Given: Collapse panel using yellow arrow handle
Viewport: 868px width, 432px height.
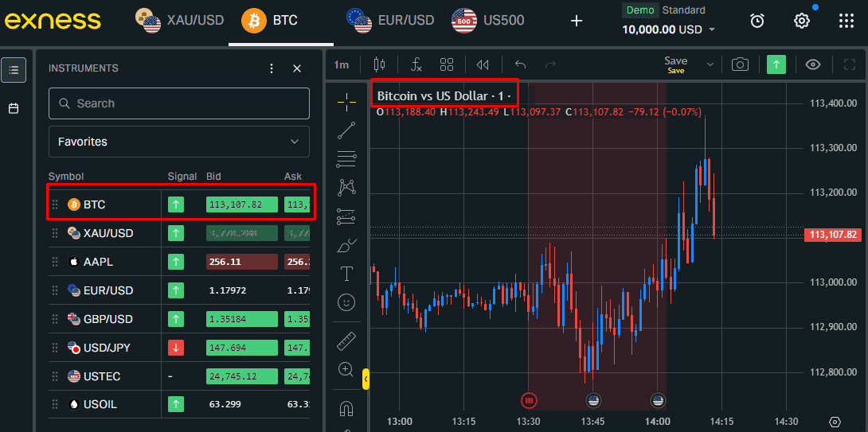Looking at the screenshot, I should (x=366, y=379).
